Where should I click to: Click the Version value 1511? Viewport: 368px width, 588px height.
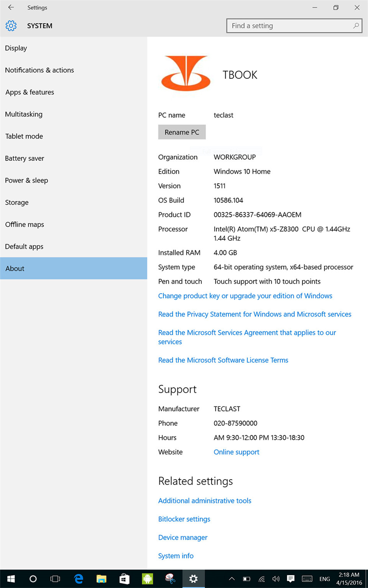pos(220,186)
